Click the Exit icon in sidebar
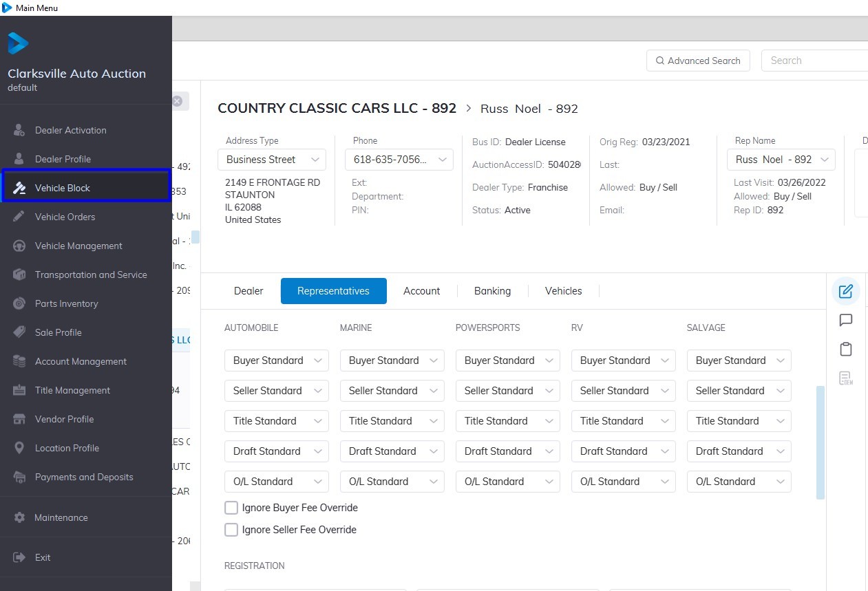Image resolution: width=868 pixels, height=591 pixels. point(20,557)
